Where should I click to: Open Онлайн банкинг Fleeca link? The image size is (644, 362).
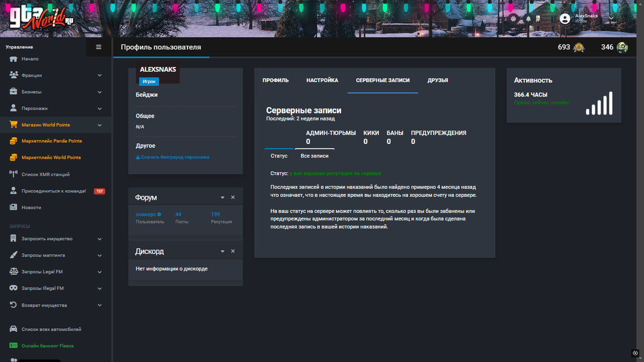tap(48, 346)
